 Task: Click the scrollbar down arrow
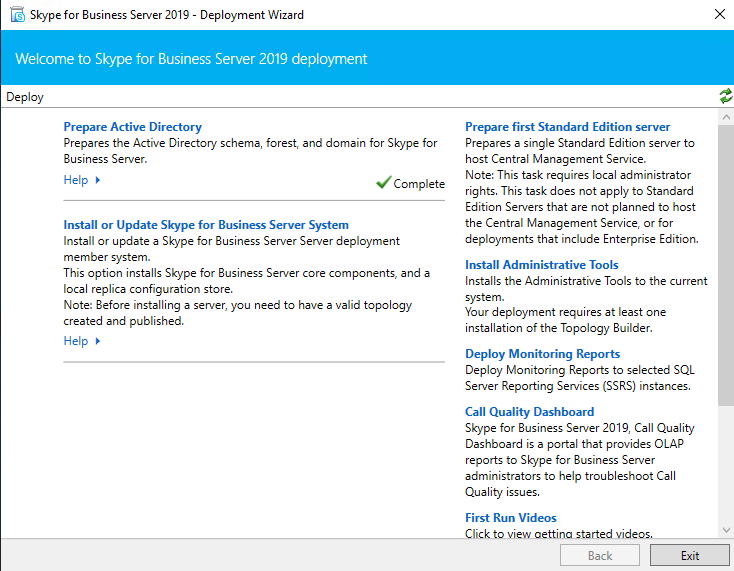[725, 530]
